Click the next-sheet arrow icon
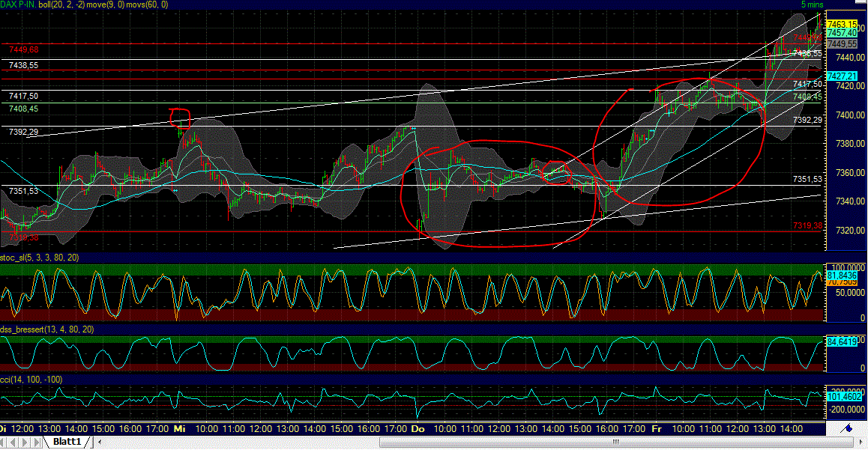The width and height of the screenshot is (868, 450). point(25,442)
